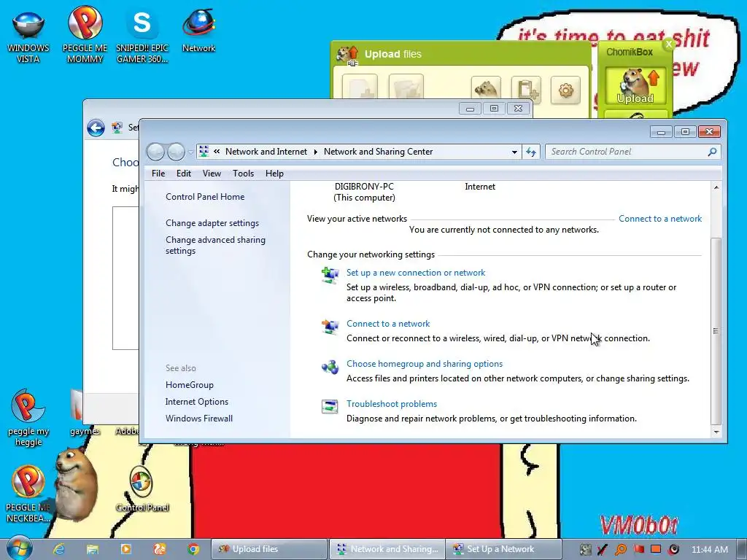
Task: Click the Network and Sharing Center scrollbar thumb
Action: click(716, 330)
